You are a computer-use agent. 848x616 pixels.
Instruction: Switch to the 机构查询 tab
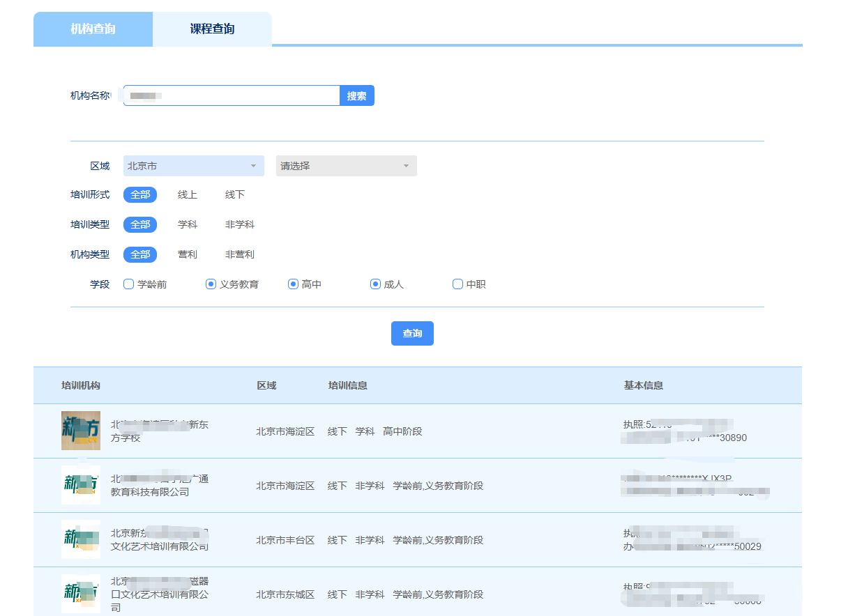[93, 29]
